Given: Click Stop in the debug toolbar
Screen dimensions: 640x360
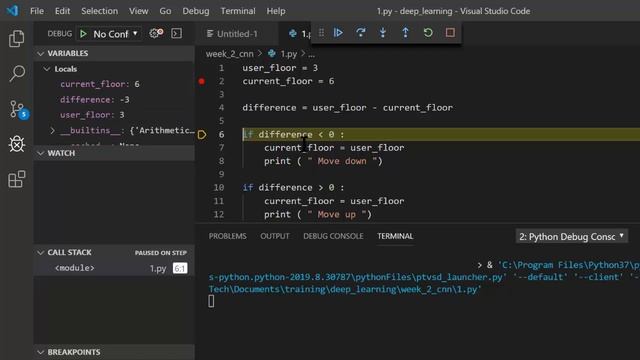Looking at the screenshot, I should click(x=450, y=33).
